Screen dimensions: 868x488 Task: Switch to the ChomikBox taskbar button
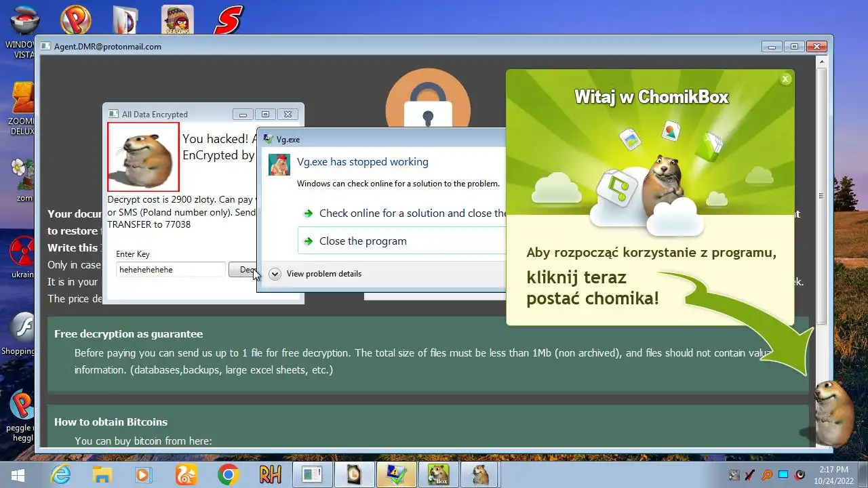pyautogui.click(x=439, y=474)
